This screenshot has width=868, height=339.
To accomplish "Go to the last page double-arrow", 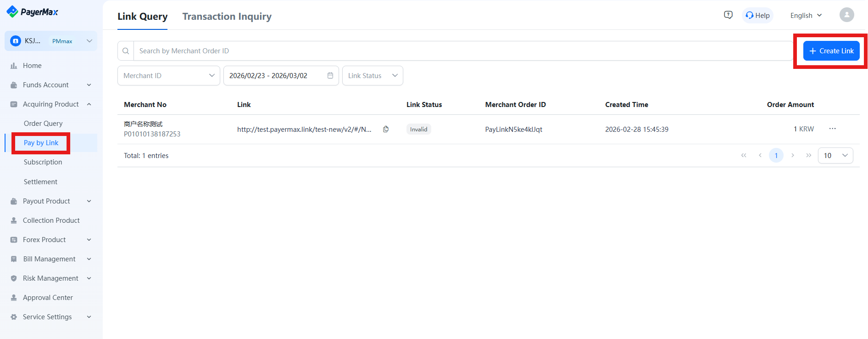I will pos(808,156).
